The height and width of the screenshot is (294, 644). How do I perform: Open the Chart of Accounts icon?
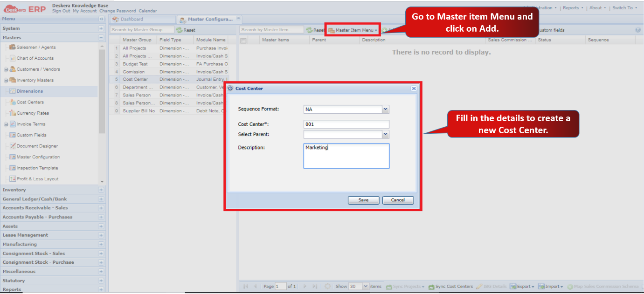[x=13, y=58]
